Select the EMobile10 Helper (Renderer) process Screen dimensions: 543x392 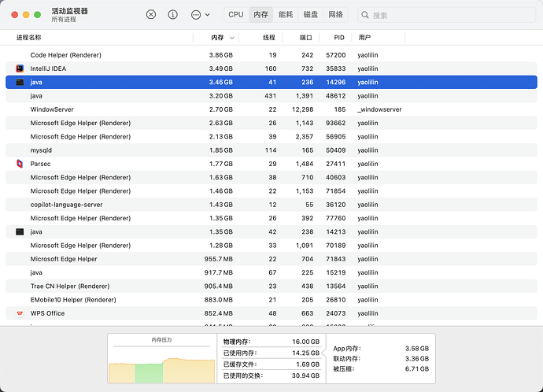271,300
